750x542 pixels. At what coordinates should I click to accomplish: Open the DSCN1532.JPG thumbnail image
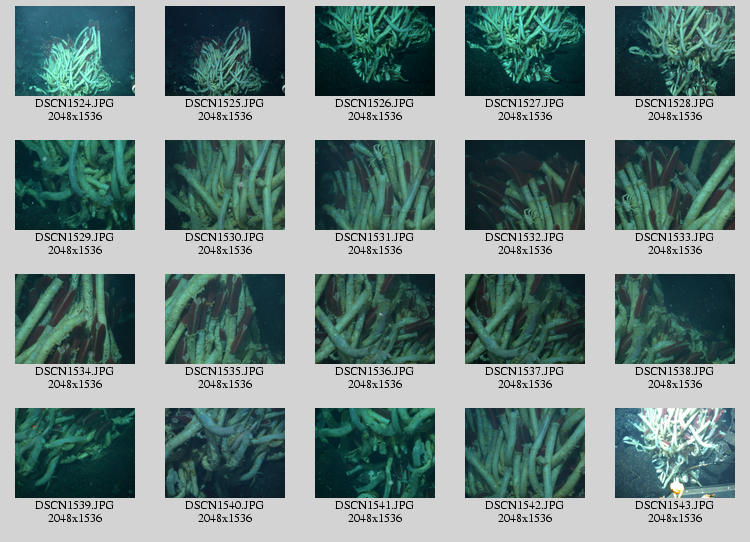525,185
